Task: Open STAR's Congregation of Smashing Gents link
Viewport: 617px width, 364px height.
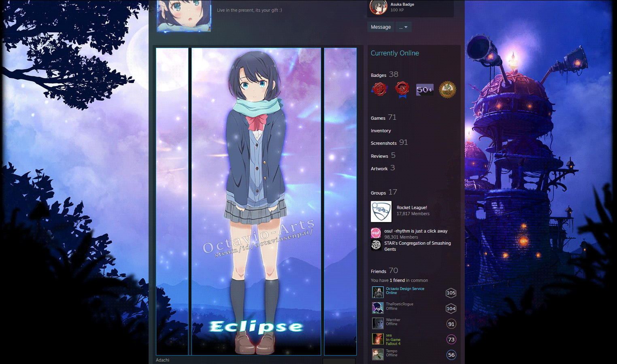Action: click(417, 246)
